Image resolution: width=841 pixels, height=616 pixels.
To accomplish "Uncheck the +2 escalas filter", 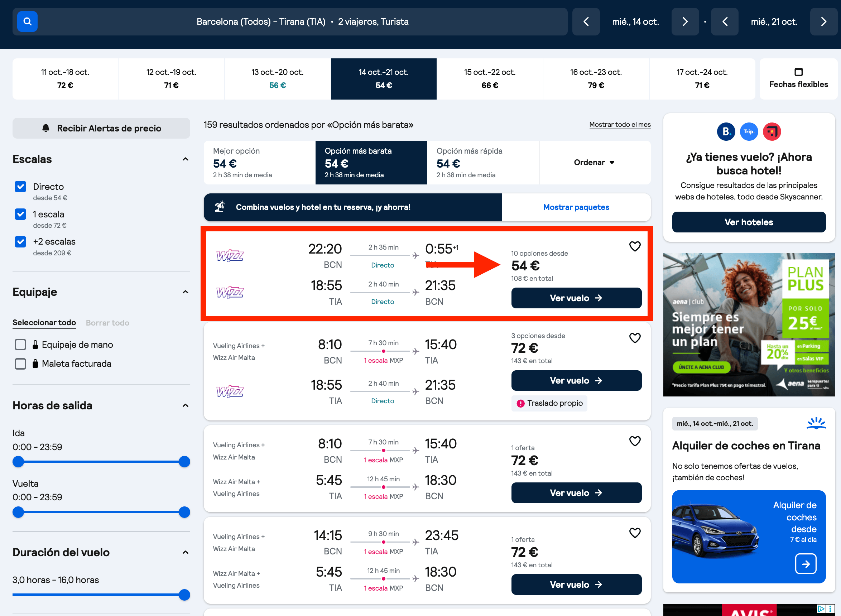I will coord(20,242).
